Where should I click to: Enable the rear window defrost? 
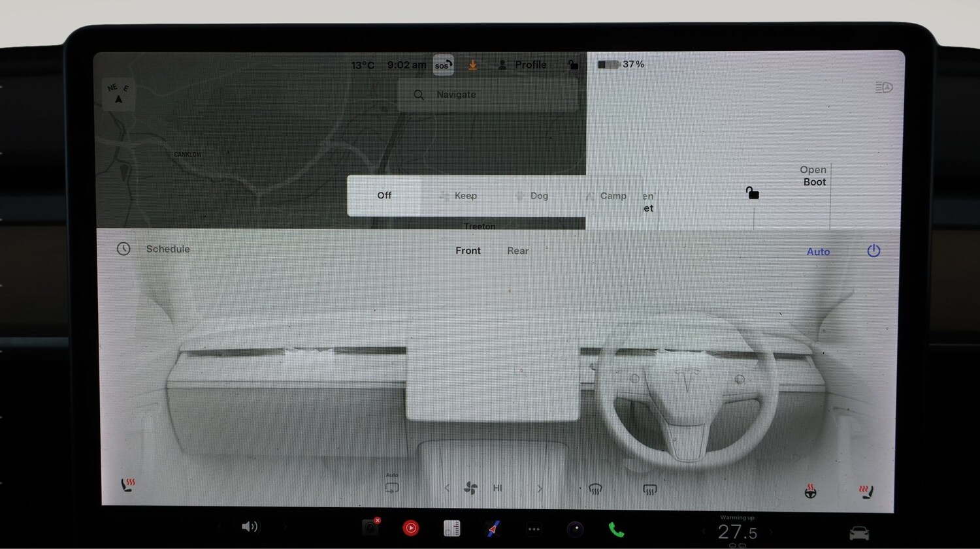coord(649,488)
